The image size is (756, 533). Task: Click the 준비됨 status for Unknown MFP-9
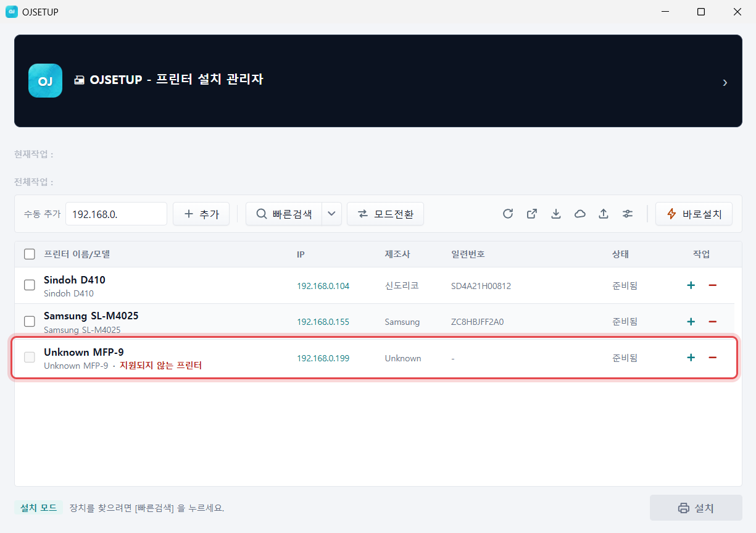pos(625,358)
